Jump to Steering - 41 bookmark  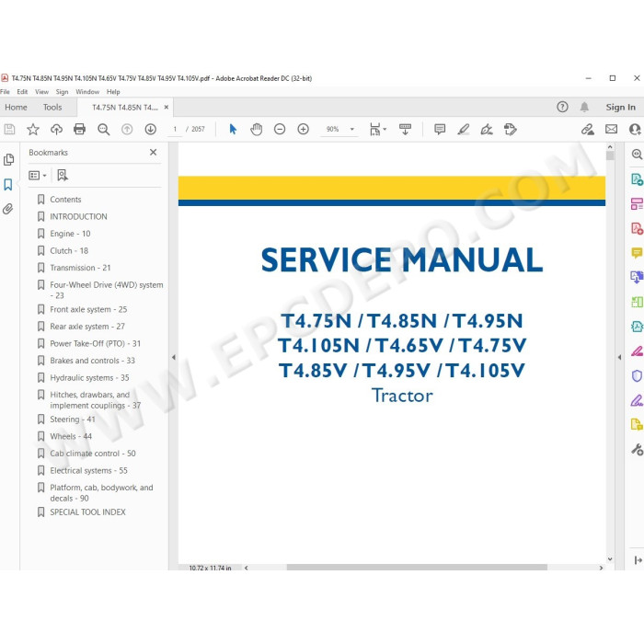[x=73, y=419]
